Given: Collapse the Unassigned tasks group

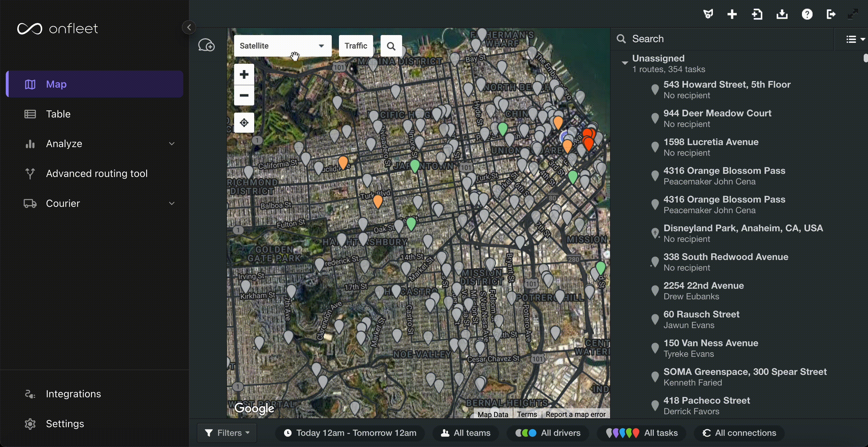Looking at the screenshot, I should (x=625, y=63).
